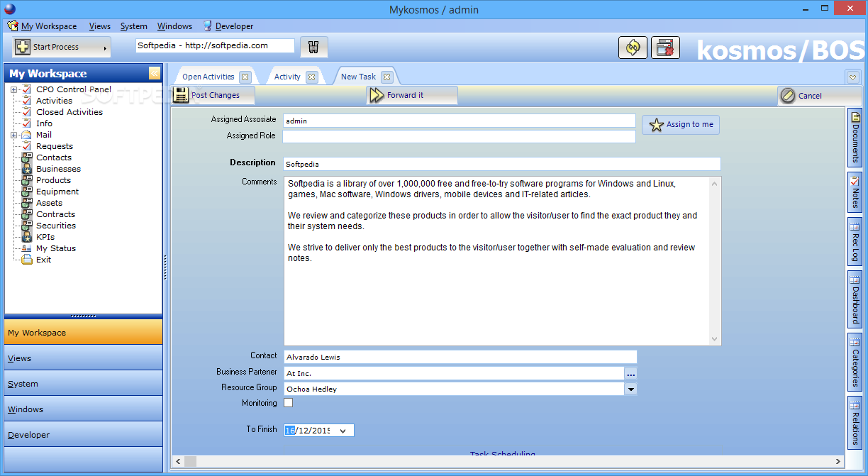
Task: Click the Businesses tree icon
Action: [x=26, y=169]
